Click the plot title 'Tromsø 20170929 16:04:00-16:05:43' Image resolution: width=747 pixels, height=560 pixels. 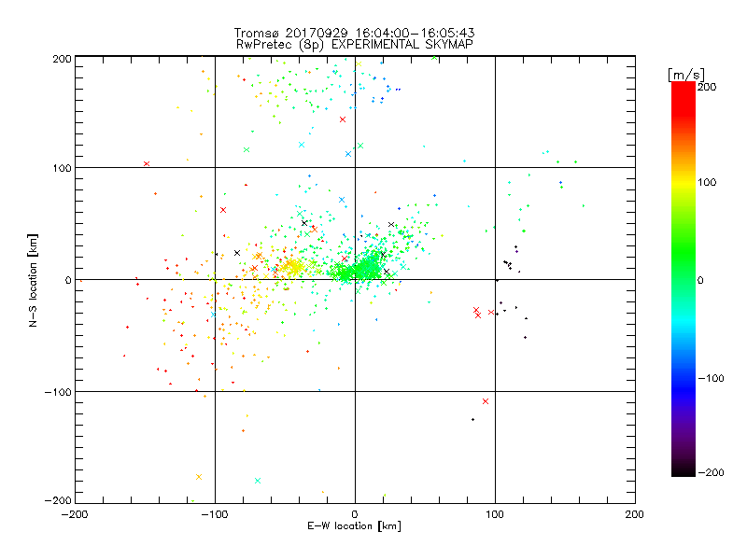tap(354, 33)
